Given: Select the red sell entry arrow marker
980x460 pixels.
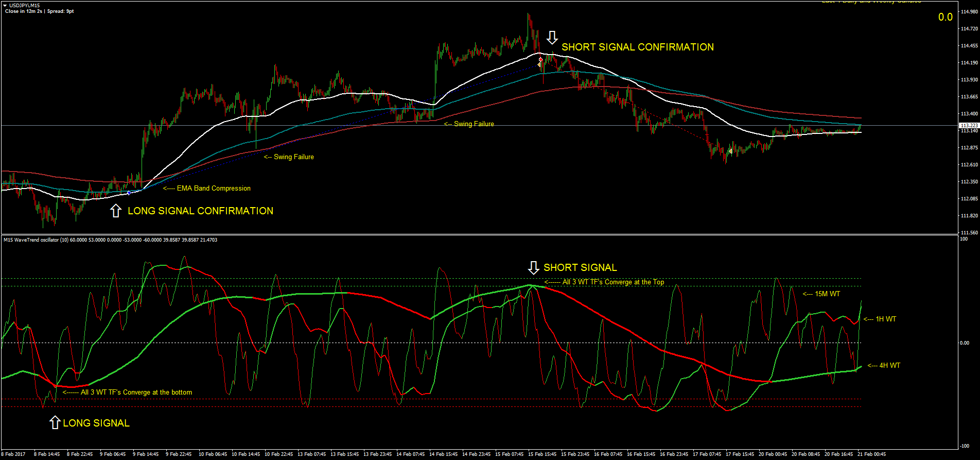Looking at the screenshot, I should [x=540, y=60].
